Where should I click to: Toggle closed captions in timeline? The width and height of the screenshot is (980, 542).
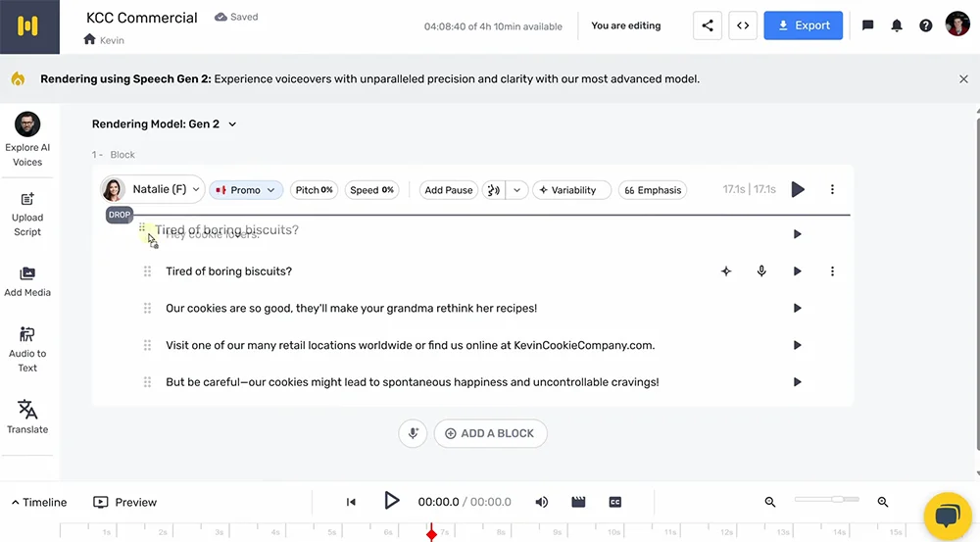pyautogui.click(x=615, y=502)
